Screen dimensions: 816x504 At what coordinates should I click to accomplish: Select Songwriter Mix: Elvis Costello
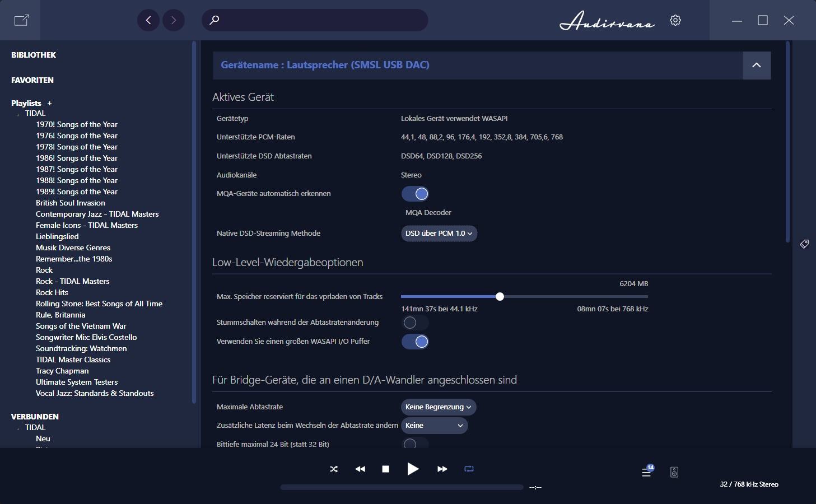86,337
